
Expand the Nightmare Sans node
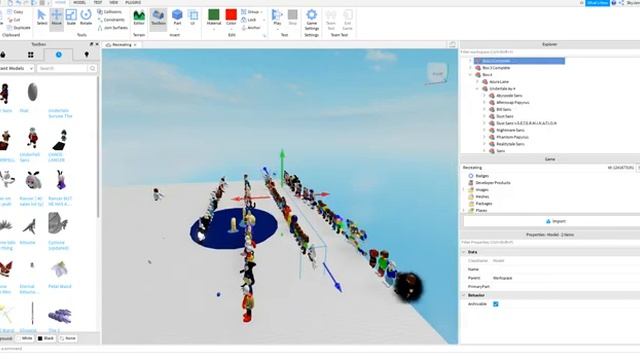(x=484, y=130)
